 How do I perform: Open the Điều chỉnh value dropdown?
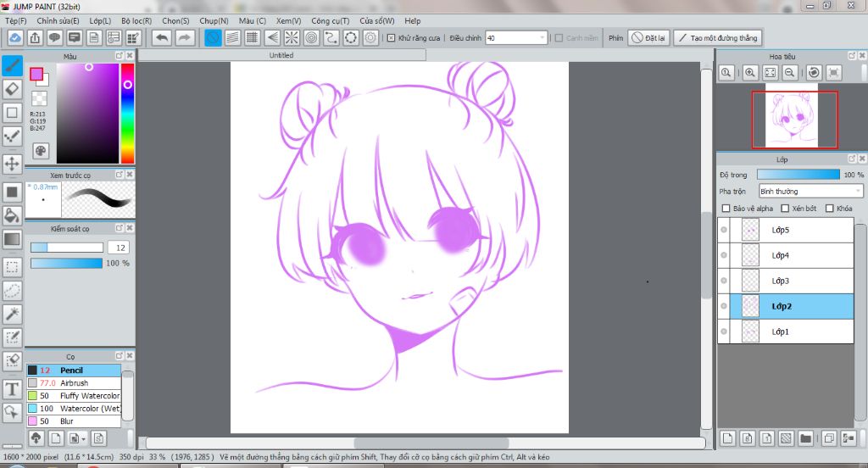pyautogui.click(x=516, y=38)
